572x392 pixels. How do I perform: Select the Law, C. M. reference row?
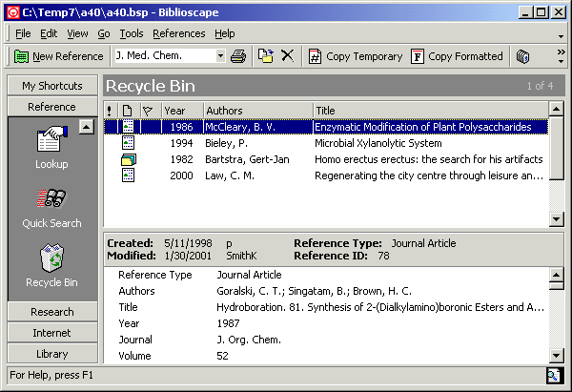pyautogui.click(x=326, y=175)
